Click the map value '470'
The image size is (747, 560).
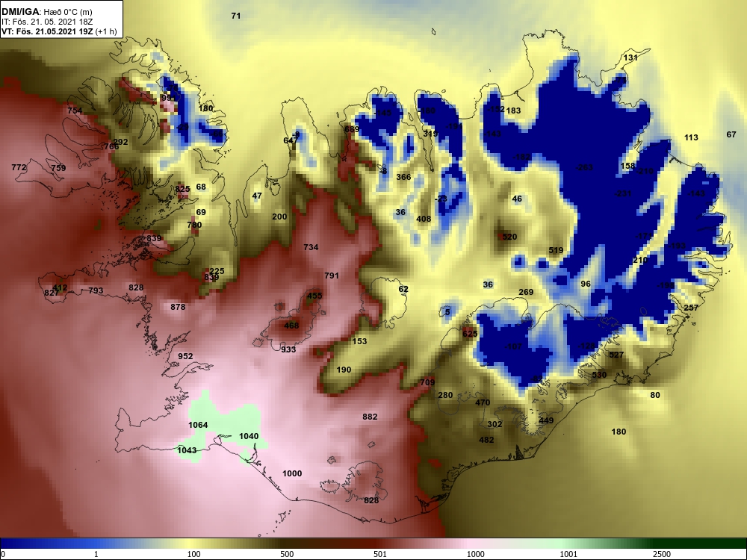[483, 402]
